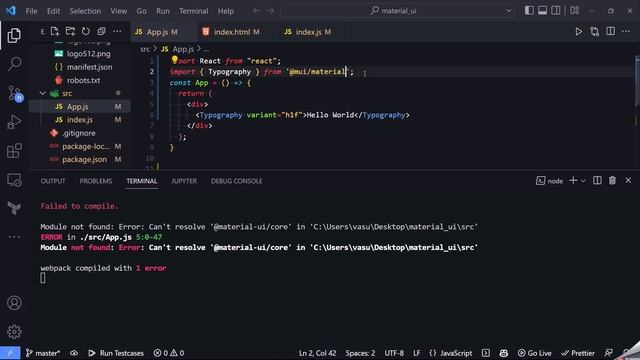Refresh the Explorer file tree
The height and width of the screenshot is (360, 640).
pyautogui.click(x=86, y=31)
